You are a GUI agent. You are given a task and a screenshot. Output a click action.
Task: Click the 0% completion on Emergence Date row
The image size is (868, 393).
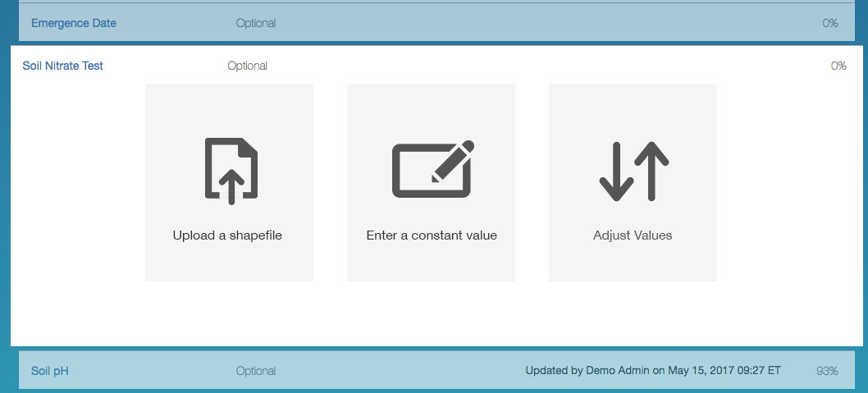pos(830,23)
